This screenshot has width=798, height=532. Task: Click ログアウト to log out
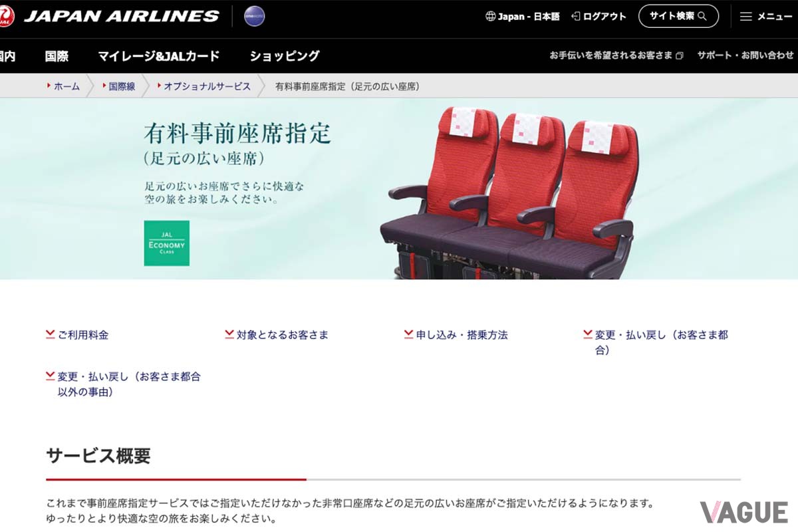tap(598, 17)
